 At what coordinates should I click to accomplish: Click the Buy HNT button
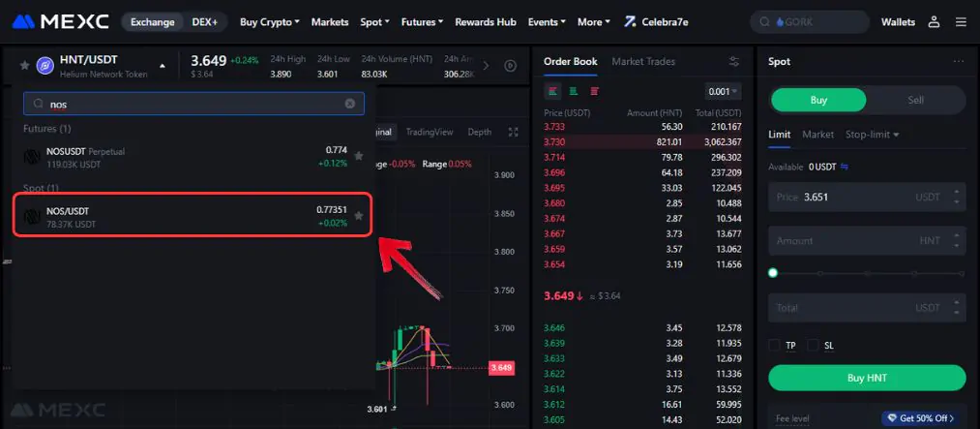867,378
